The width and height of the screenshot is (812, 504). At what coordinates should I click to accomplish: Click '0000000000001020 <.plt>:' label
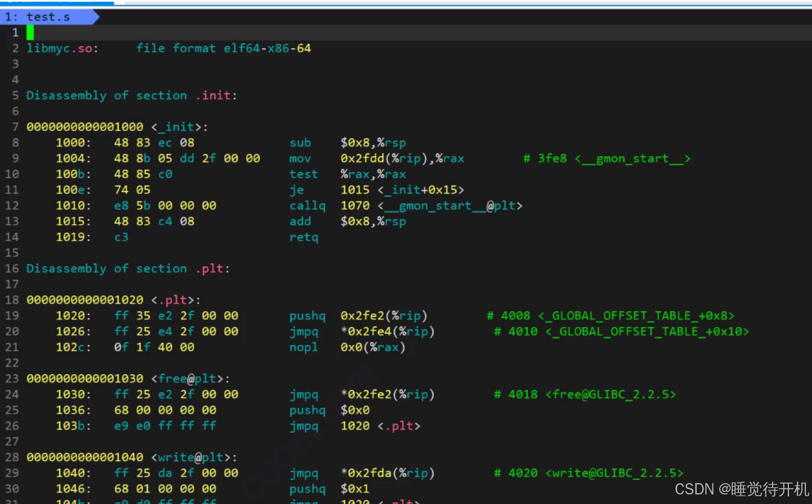coord(114,300)
